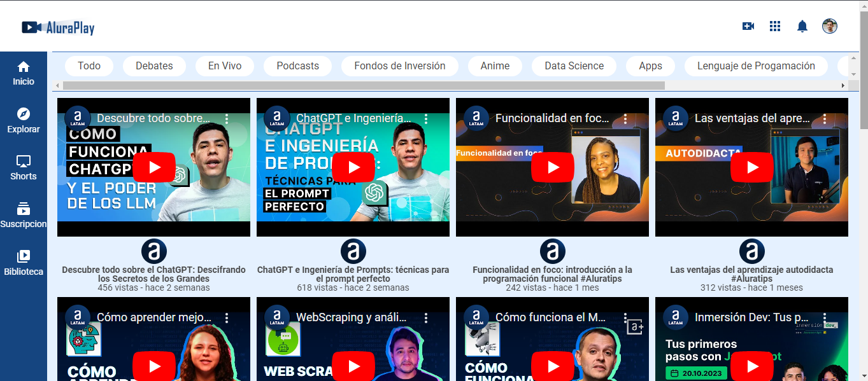Filter videos by Anime
The height and width of the screenshot is (381, 868).
(495, 66)
